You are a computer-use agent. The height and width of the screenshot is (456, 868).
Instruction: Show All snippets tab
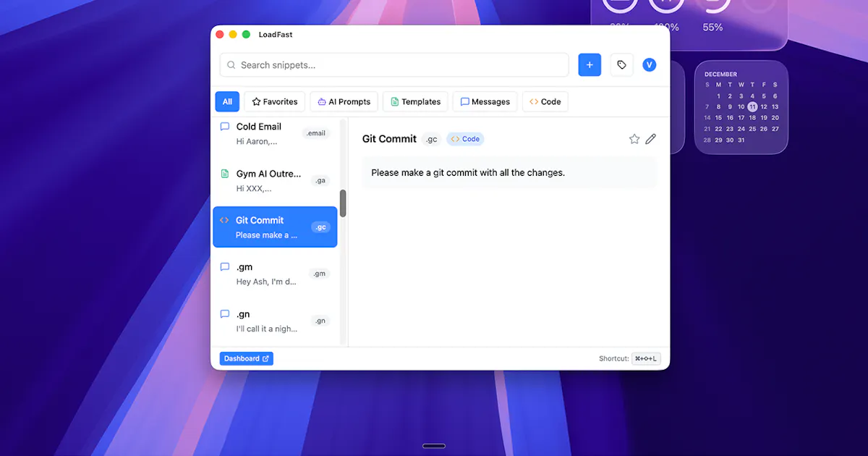(227, 102)
